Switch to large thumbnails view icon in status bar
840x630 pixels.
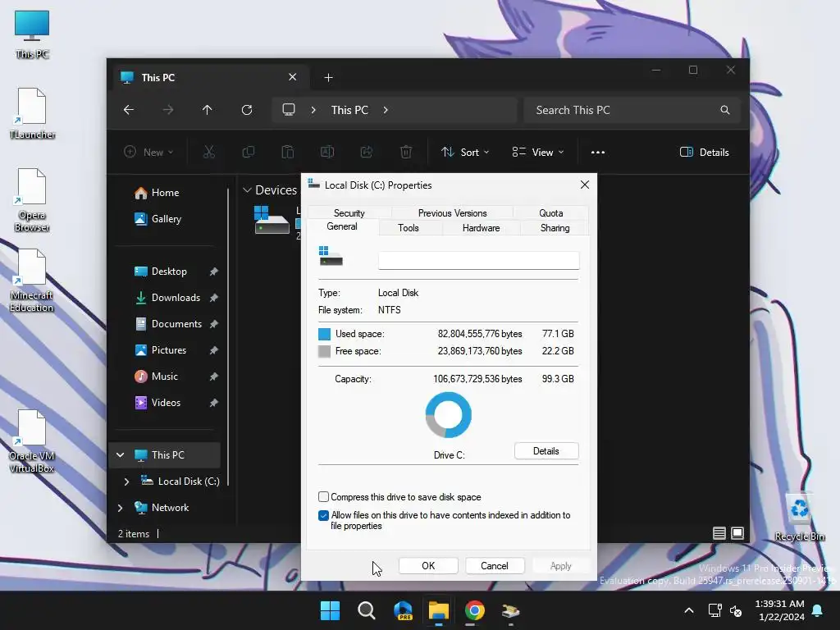click(737, 533)
